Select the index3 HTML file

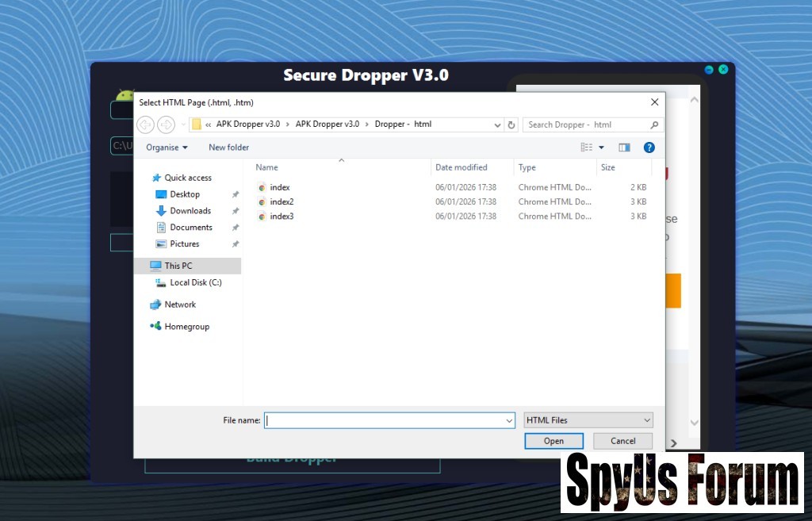[282, 216]
